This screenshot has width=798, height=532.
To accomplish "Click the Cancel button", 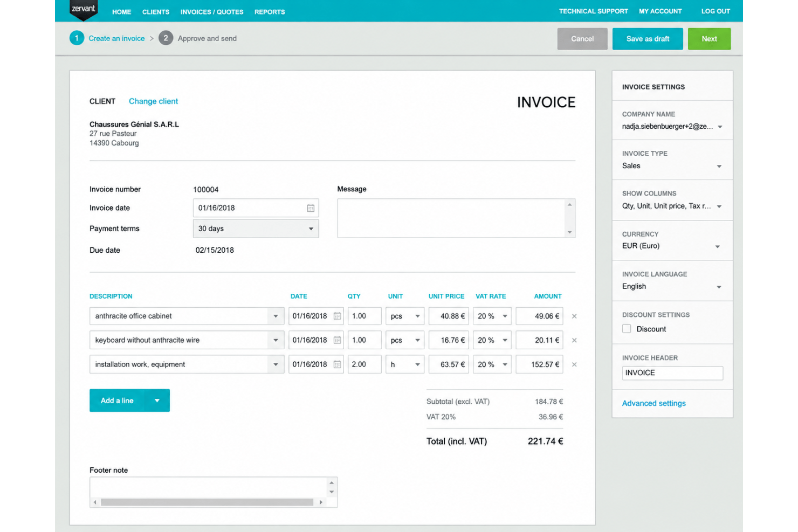I will (582, 39).
